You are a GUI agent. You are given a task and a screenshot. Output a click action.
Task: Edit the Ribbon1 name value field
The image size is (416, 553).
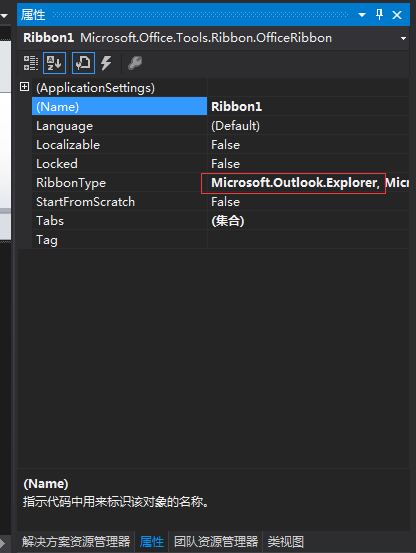pos(308,107)
